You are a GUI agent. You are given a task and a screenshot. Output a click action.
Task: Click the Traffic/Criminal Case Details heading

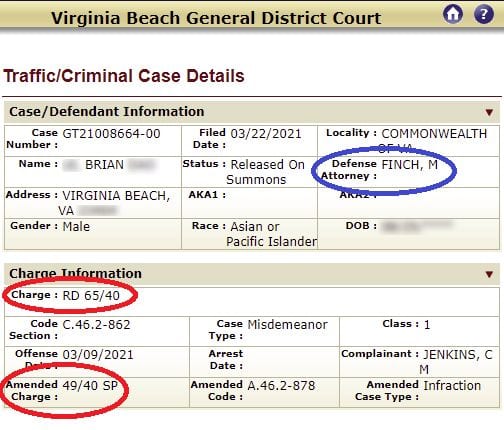point(124,76)
